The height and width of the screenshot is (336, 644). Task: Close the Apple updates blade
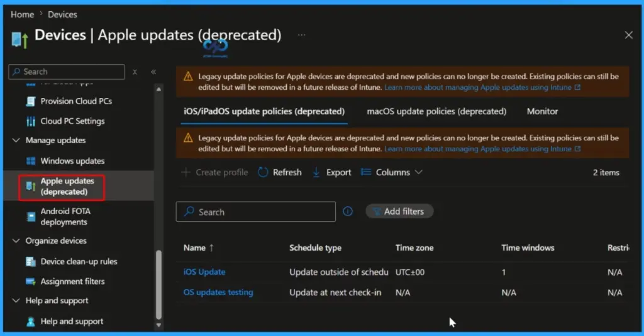click(x=628, y=35)
